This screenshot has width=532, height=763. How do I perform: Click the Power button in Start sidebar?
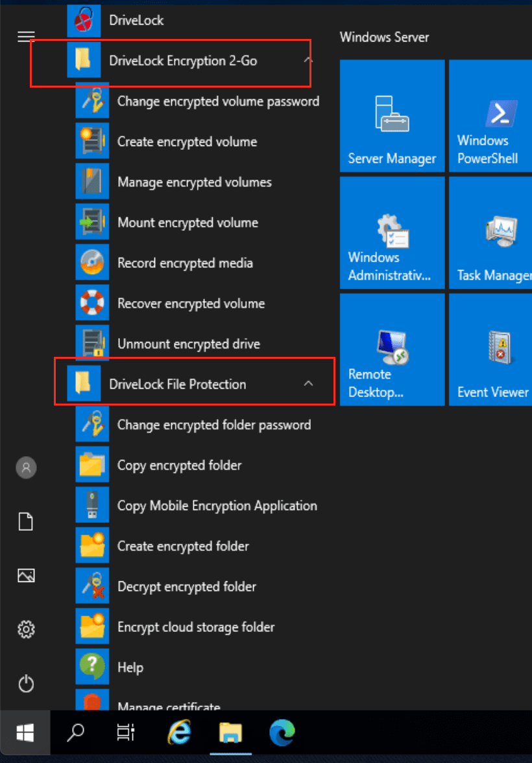[26, 683]
